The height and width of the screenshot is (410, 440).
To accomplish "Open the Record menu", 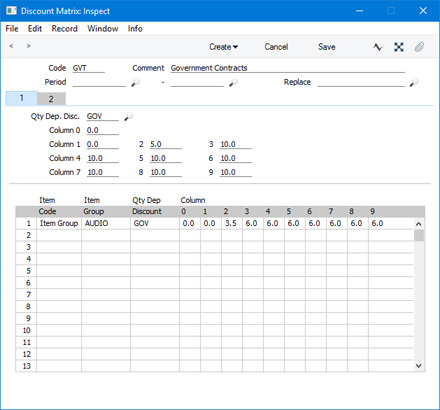I will coord(64,29).
